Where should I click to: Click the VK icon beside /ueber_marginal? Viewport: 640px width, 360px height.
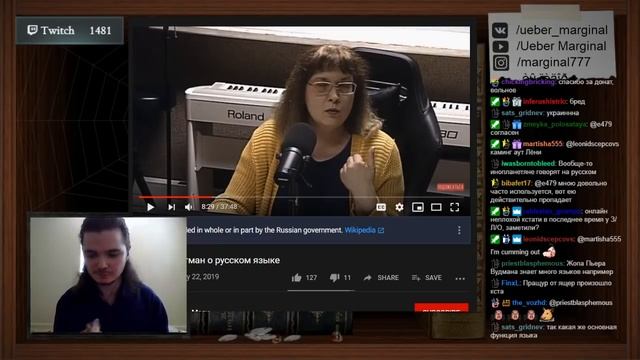pos(500,31)
